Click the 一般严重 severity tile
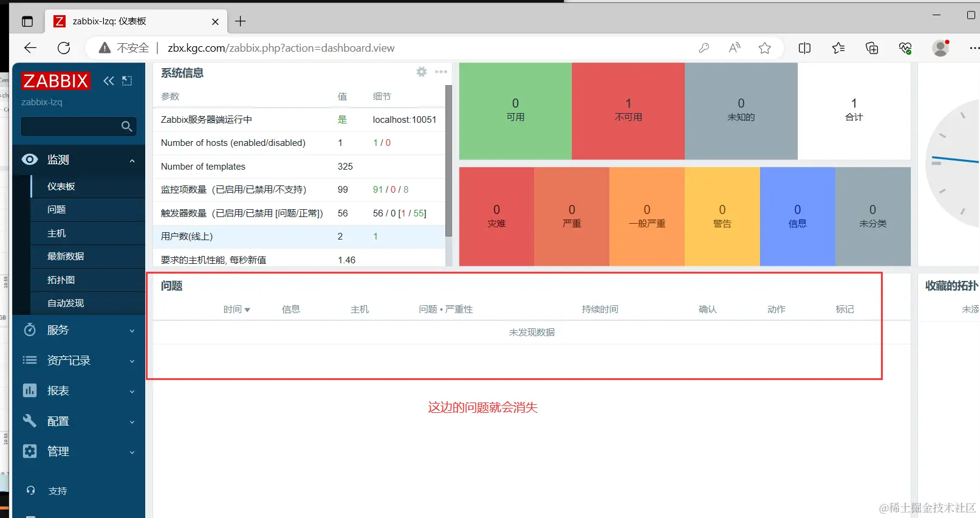The image size is (980, 518). click(647, 216)
